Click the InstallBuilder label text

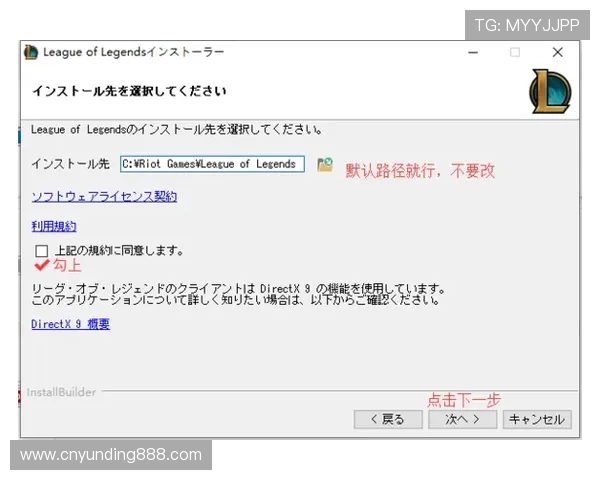61,392
